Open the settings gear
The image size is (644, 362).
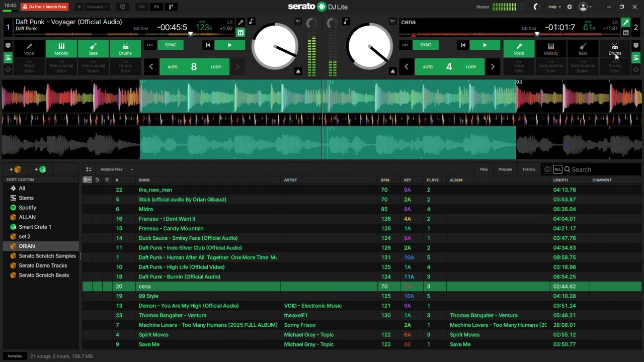point(570,7)
